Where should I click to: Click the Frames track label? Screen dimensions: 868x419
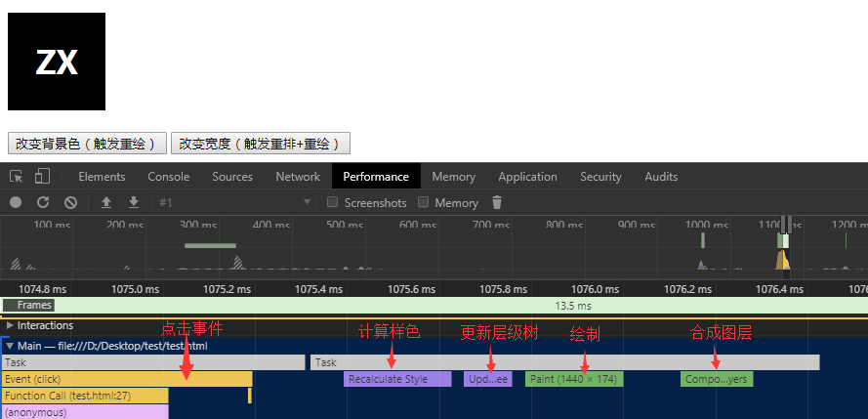click(x=28, y=305)
